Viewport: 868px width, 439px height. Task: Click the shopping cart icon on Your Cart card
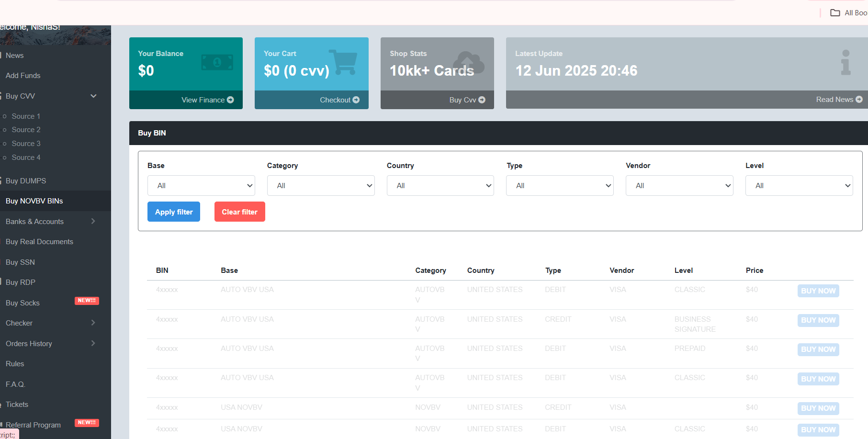343,62
